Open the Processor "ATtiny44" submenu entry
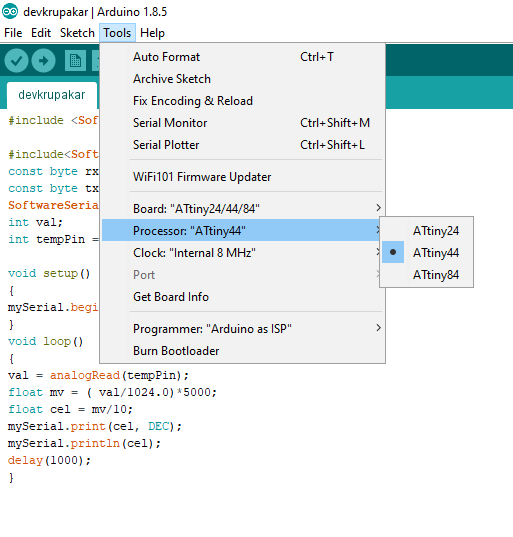513x537 pixels. (242, 230)
